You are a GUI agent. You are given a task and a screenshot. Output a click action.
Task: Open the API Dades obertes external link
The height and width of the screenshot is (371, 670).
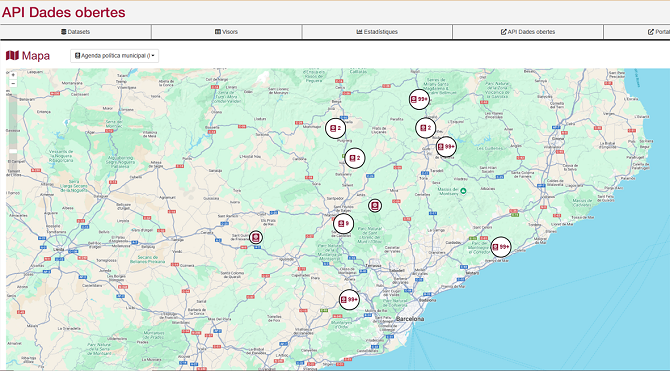click(x=528, y=32)
